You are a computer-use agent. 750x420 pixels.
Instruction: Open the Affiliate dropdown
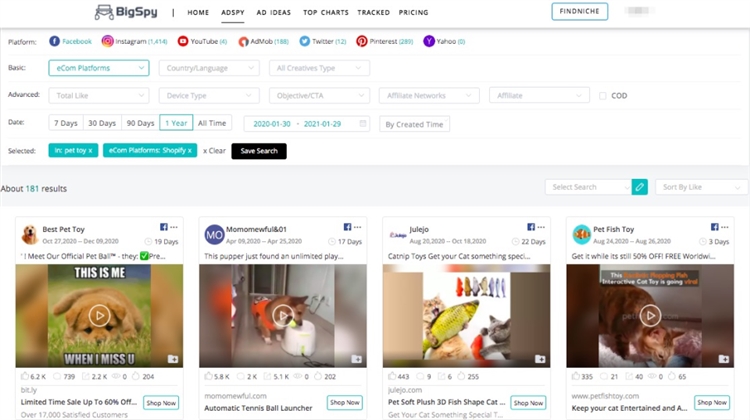click(x=539, y=96)
